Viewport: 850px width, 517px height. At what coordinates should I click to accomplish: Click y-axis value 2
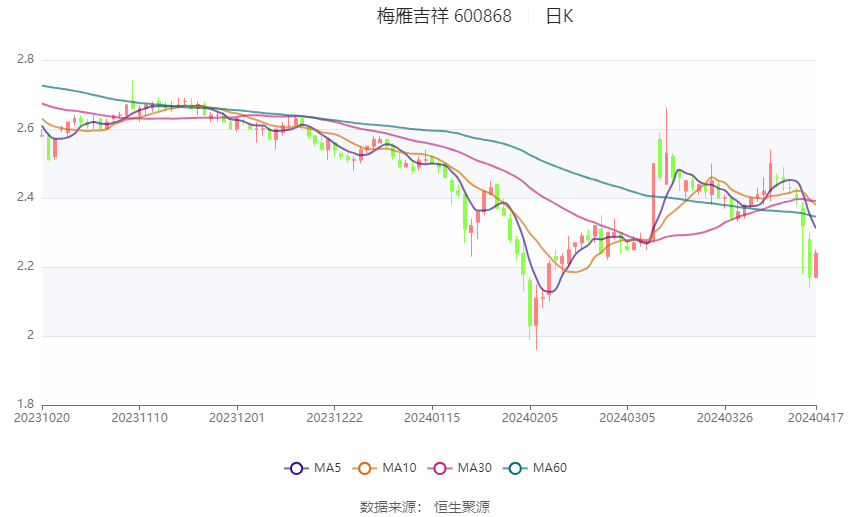tap(30, 335)
